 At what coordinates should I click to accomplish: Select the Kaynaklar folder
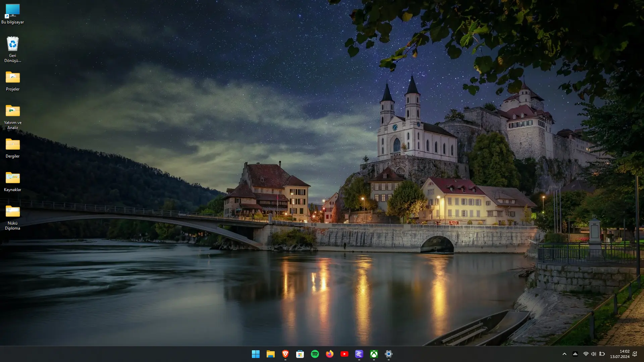point(12,181)
